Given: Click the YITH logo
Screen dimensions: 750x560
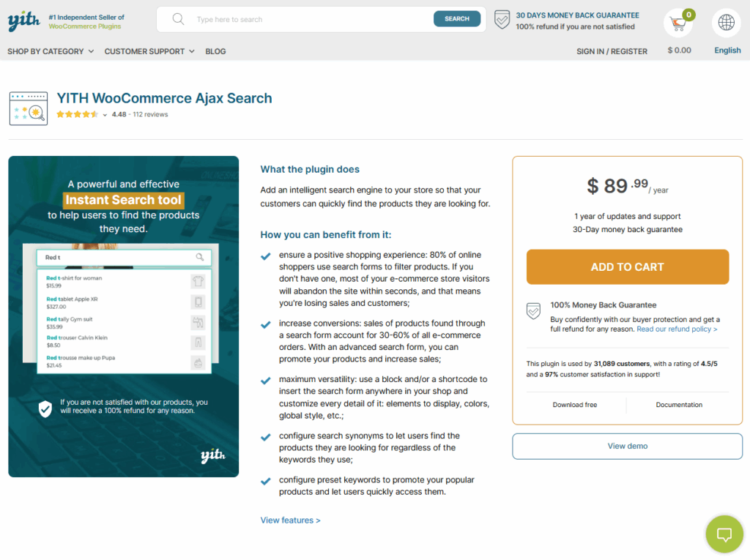Looking at the screenshot, I should [x=23, y=21].
